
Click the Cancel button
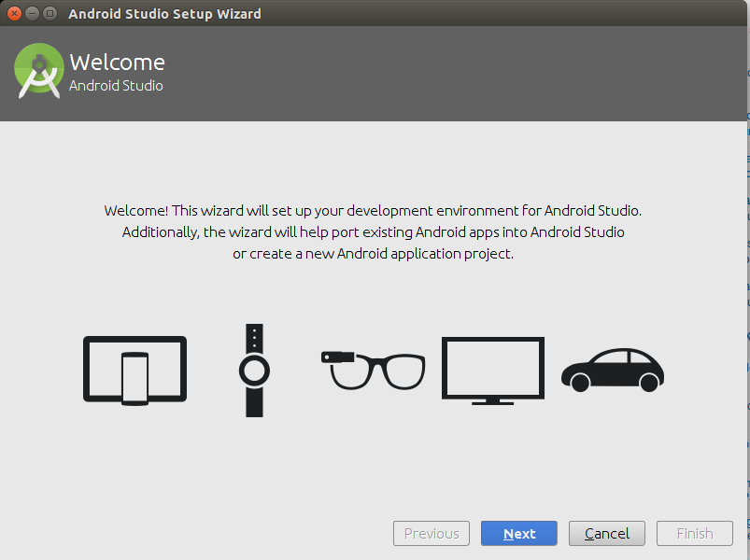click(x=606, y=533)
